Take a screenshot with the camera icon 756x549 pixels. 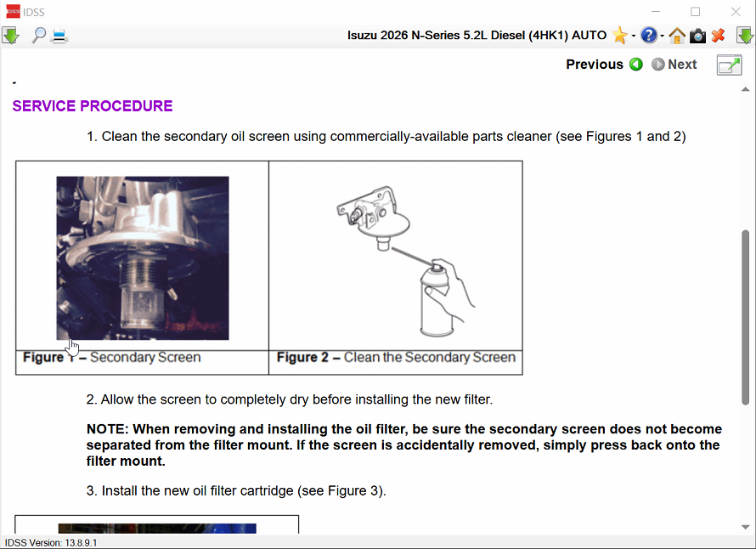pyautogui.click(x=697, y=36)
